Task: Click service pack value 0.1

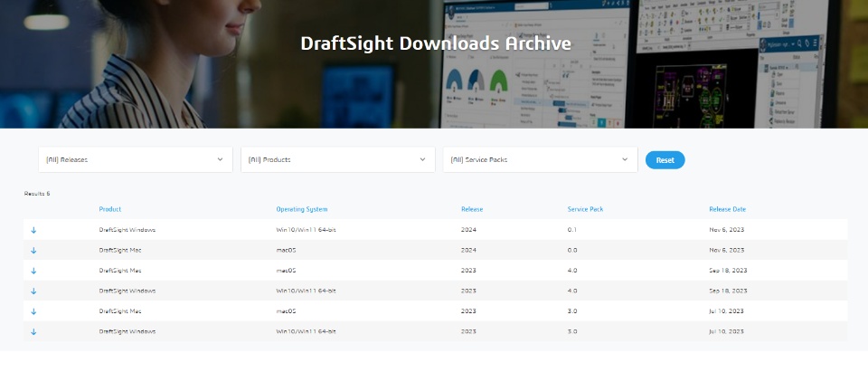Action: click(571, 230)
